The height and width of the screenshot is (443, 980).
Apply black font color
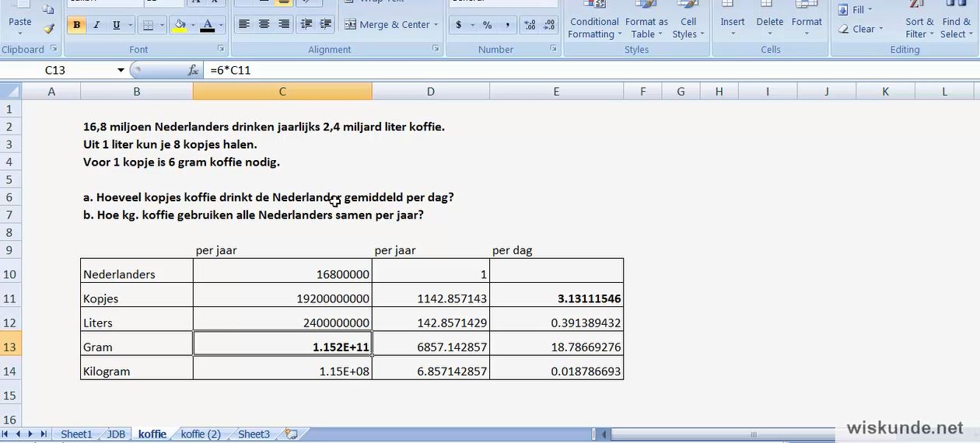point(207,25)
